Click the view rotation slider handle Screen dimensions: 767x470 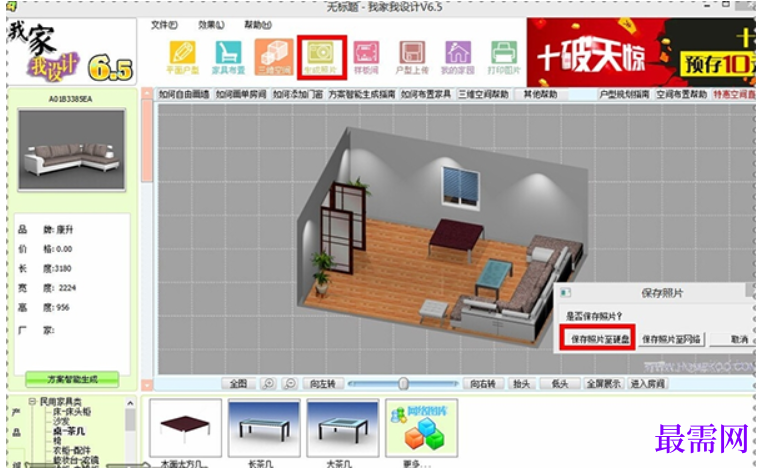click(403, 384)
